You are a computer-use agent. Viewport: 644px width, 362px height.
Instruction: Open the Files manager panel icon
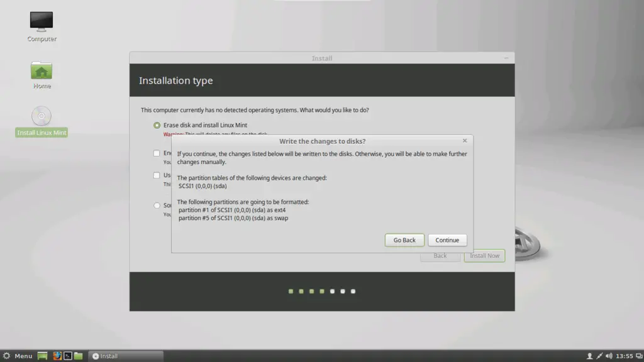pyautogui.click(x=79, y=356)
